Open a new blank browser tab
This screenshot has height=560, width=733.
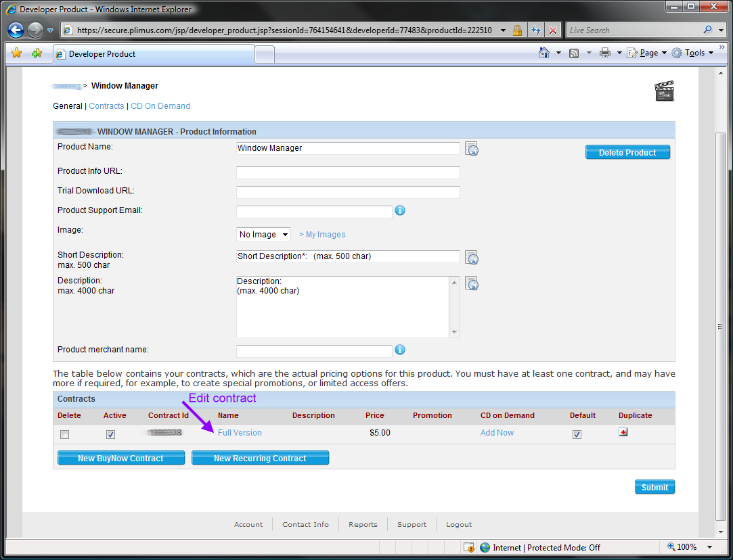pos(265,55)
